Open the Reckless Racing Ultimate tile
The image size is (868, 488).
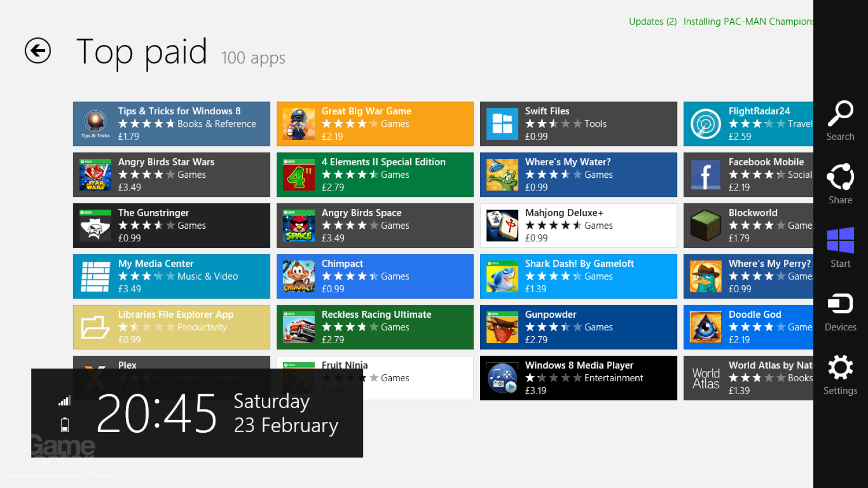pyautogui.click(x=375, y=327)
